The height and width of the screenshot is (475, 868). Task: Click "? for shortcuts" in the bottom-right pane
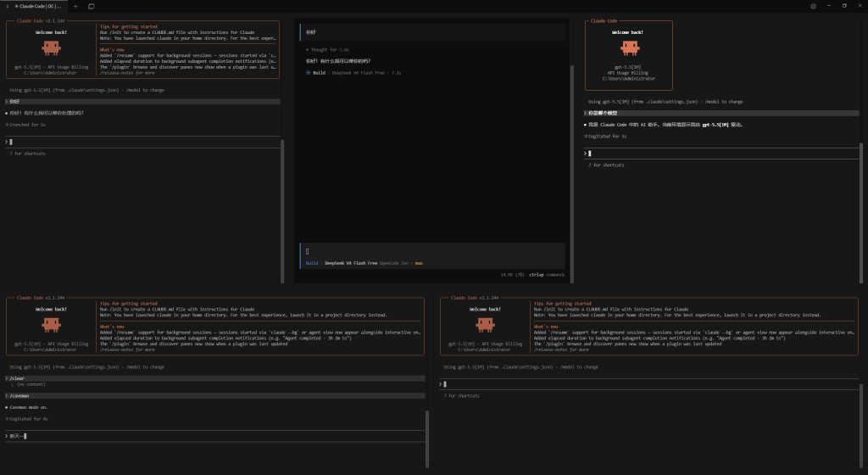(x=462, y=396)
